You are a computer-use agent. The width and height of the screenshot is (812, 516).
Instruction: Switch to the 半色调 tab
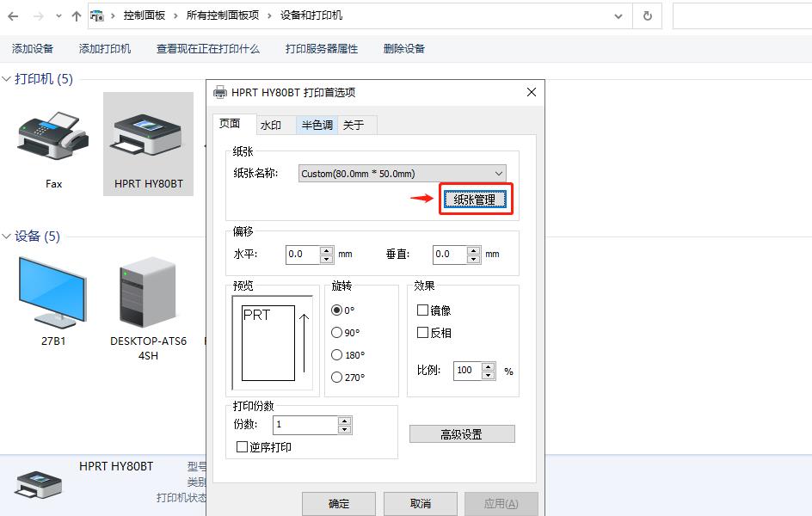click(x=317, y=126)
